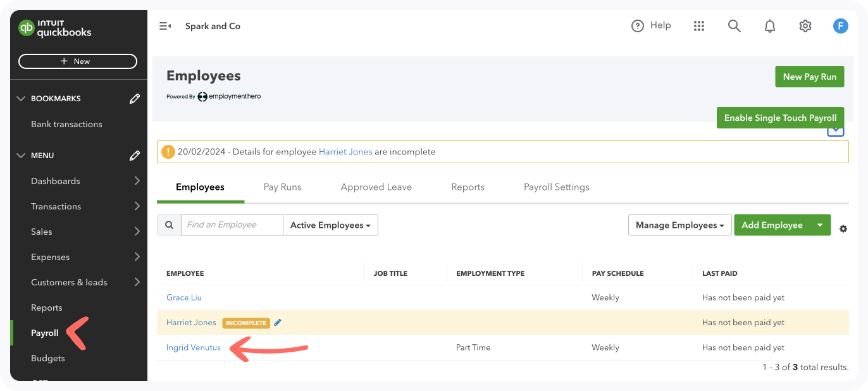Open the Manage Employees dropdown

[x=679, y=225]
